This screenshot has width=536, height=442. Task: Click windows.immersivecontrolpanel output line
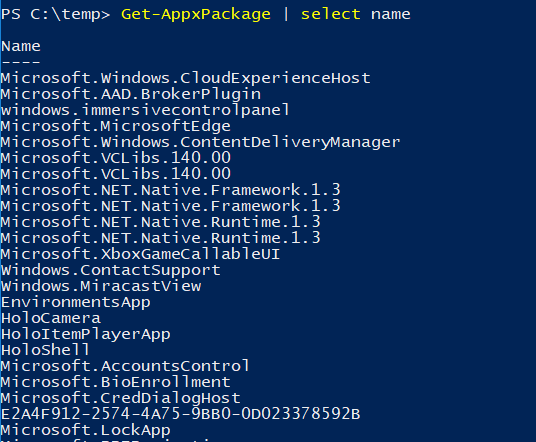(145, 110)
